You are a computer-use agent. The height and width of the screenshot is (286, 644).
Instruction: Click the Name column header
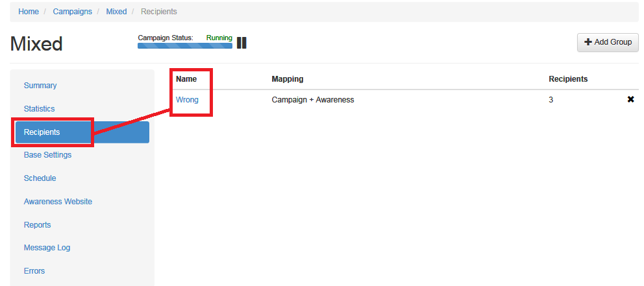tap(186, 78)
